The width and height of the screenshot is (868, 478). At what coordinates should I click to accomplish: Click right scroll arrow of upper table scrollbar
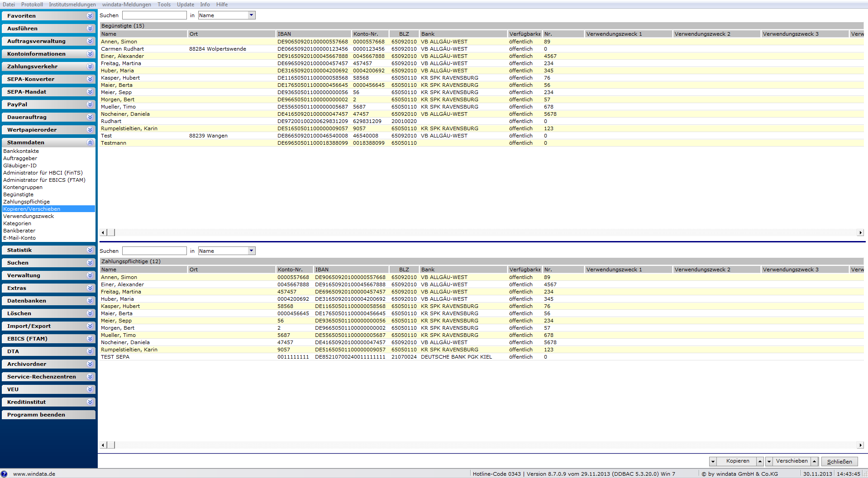click(860, 232)
